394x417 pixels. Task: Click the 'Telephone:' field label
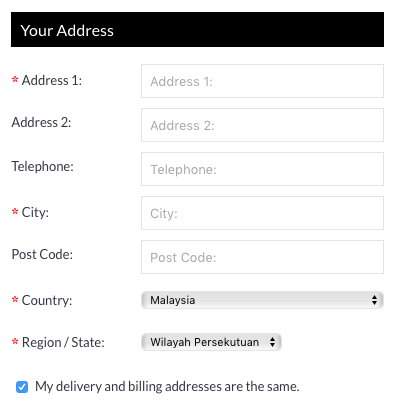tap(42, 166)
